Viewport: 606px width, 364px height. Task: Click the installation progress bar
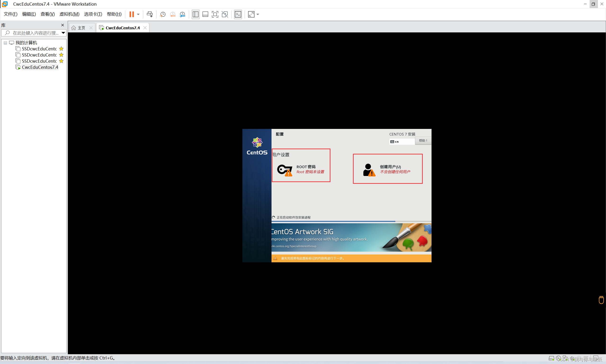351,221
